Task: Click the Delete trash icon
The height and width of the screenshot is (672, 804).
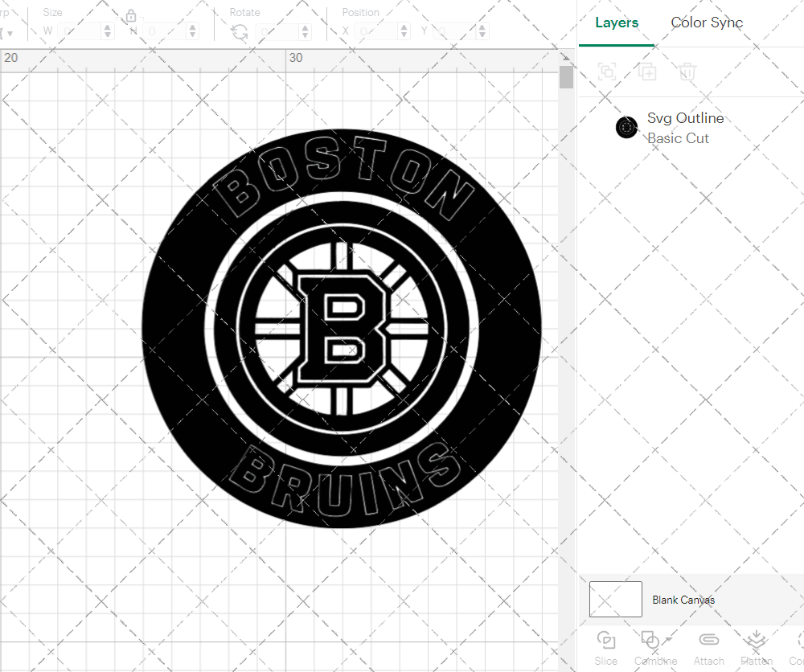Action: pyautogui.click(x=687, y=72)
